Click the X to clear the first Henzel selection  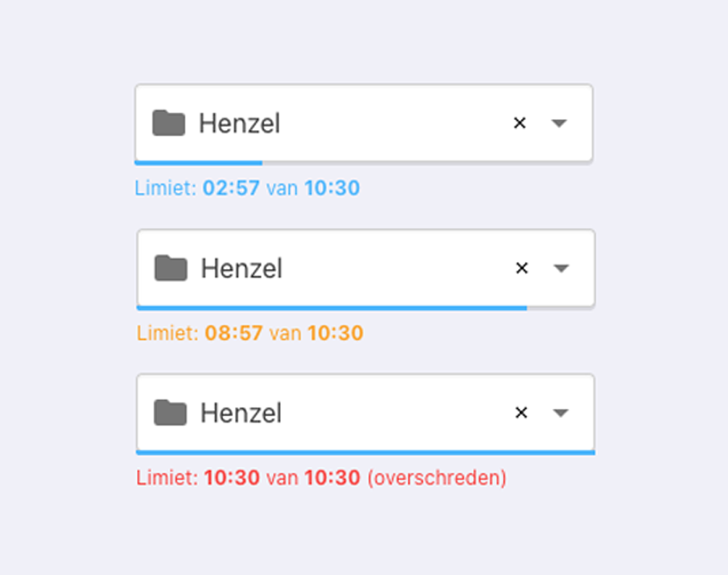[521, 123]
